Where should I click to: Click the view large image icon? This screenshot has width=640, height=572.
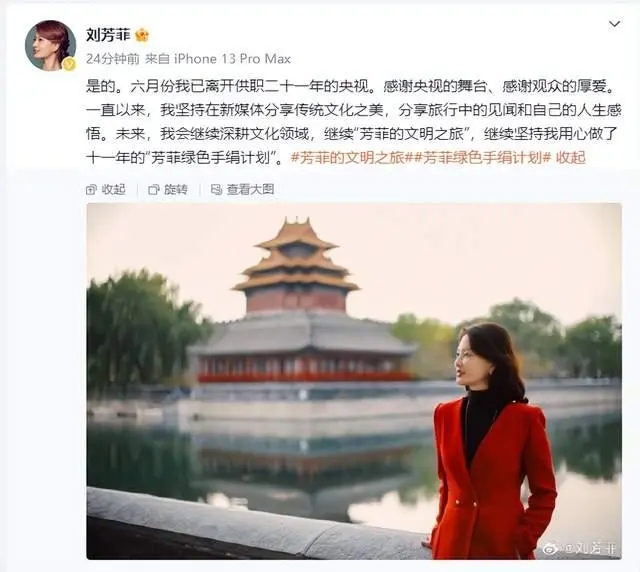coord(216,189)
